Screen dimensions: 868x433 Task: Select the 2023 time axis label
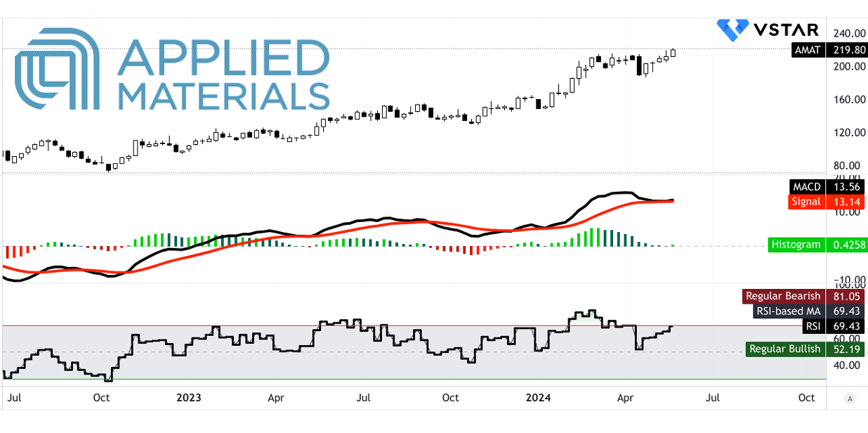coord(189,398)
